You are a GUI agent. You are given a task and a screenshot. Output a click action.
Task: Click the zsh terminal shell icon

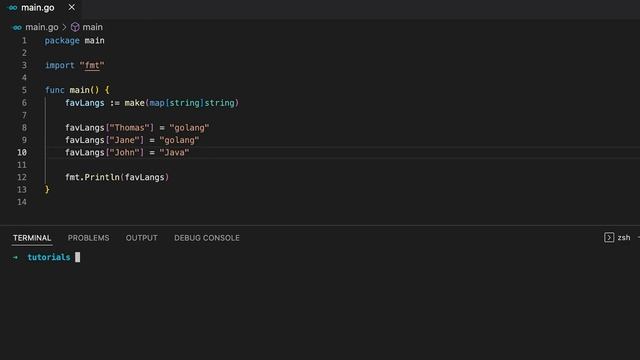[609, 238]
